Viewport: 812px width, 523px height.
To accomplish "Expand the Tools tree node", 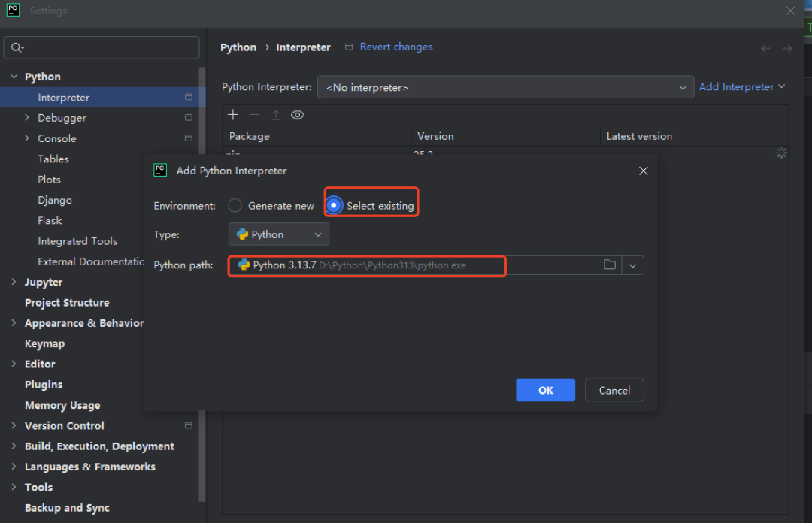I will pos(14,487).
